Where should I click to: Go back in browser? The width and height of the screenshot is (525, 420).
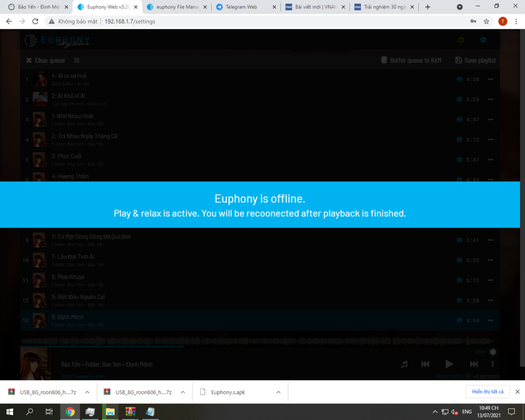9,21
